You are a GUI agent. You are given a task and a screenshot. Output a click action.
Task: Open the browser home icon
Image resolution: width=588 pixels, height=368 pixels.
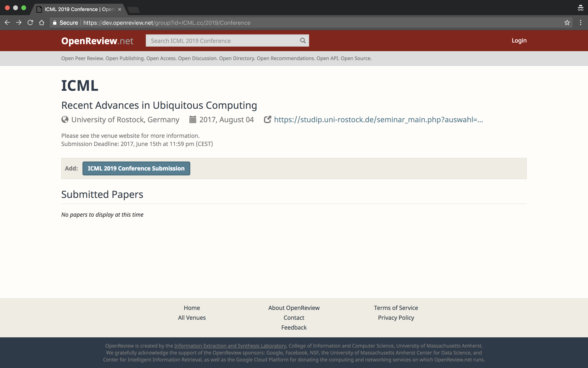click(x=42, y=23)
